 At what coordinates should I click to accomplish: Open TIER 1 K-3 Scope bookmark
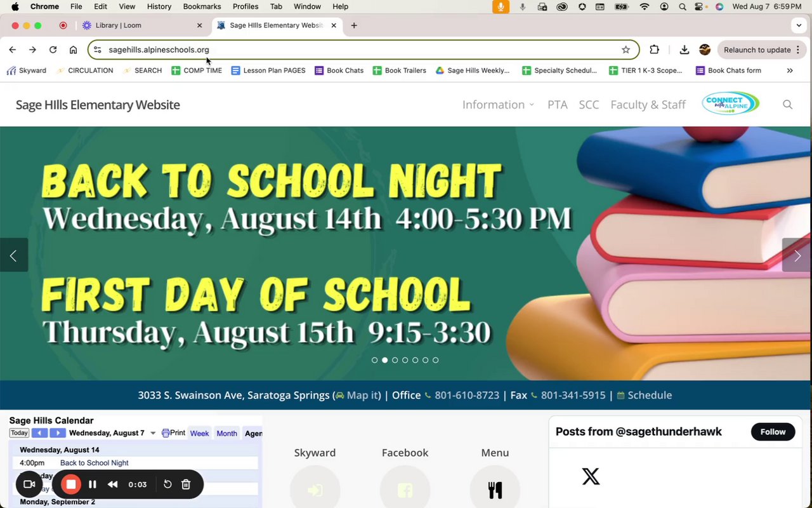[645, 70]
